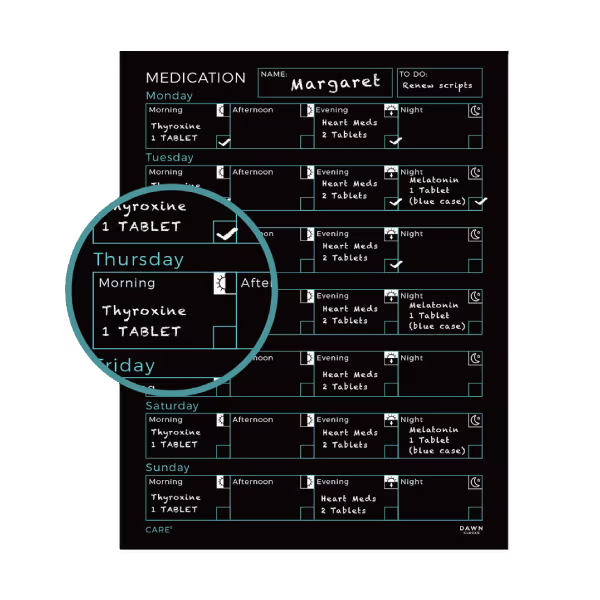600x600 pixels.
Task: Select the Saturday day heading
Action: [172, 406]
